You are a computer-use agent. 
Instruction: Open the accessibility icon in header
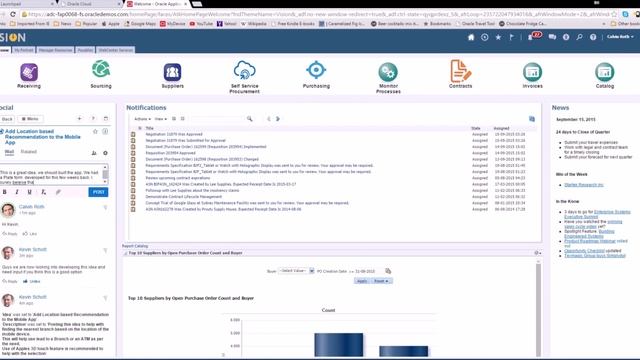[566, 37]
